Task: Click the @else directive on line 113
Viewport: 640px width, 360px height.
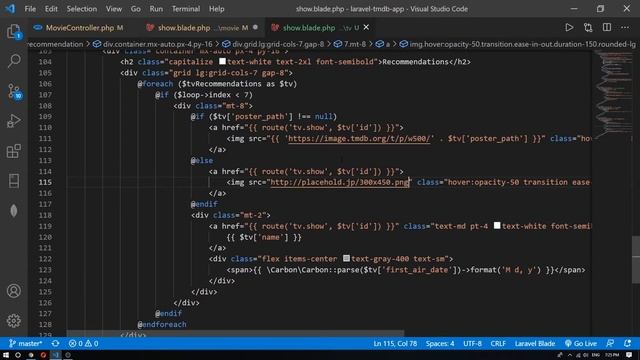Action: click(202, 160)
